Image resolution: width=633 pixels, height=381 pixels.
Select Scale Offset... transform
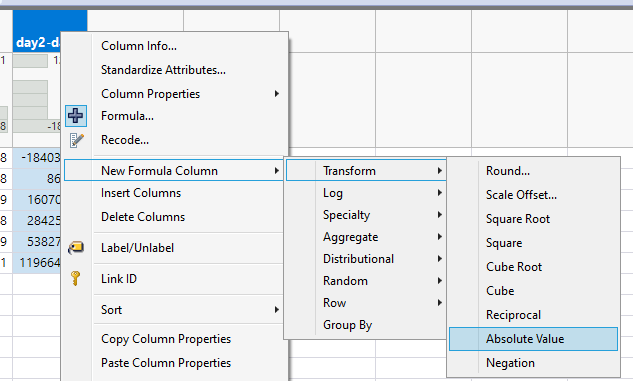pyautogui.click(x=521, y=195)
